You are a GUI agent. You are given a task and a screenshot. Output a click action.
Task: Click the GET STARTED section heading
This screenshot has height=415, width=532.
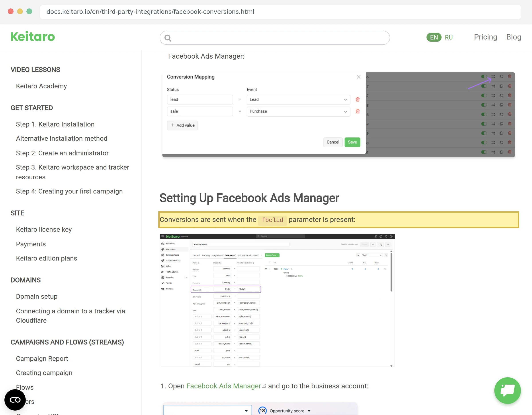[32, 108]
